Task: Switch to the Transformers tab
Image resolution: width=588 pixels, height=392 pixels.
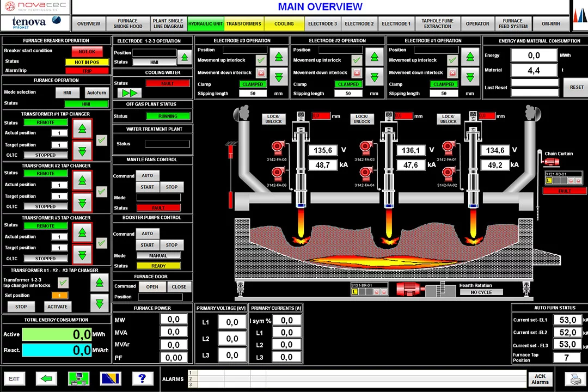Action: [x=243, y=24]
